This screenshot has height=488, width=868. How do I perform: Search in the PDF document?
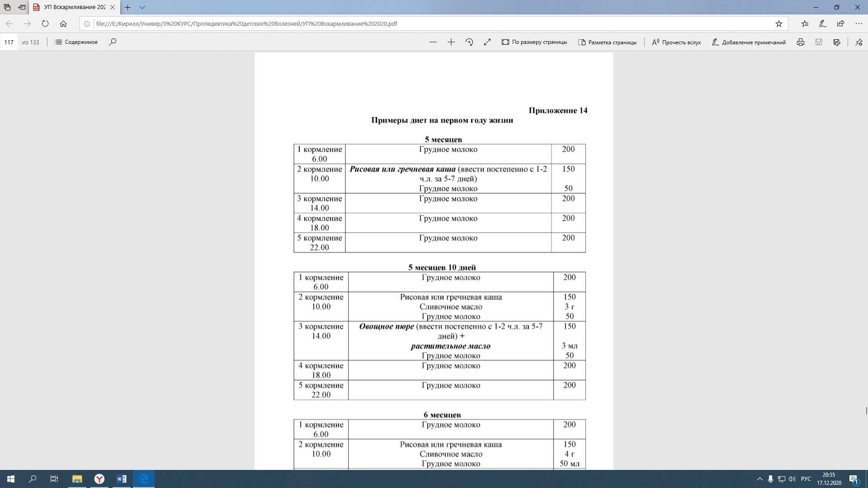click(113, 42)
